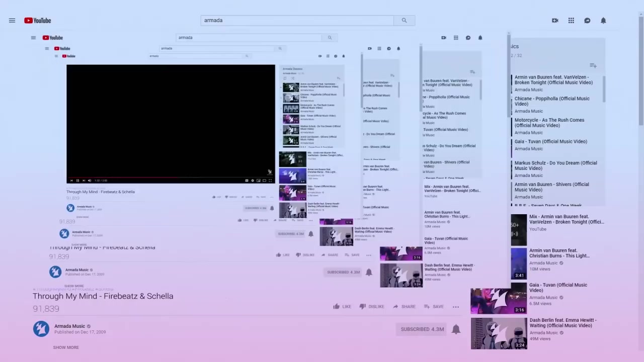
Task: Skip to previous video in player controls
Action: coord(71,180)
